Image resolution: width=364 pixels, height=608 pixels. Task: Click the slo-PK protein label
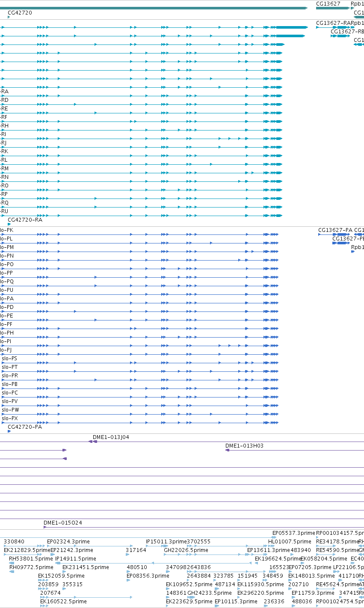pos(7,230)
